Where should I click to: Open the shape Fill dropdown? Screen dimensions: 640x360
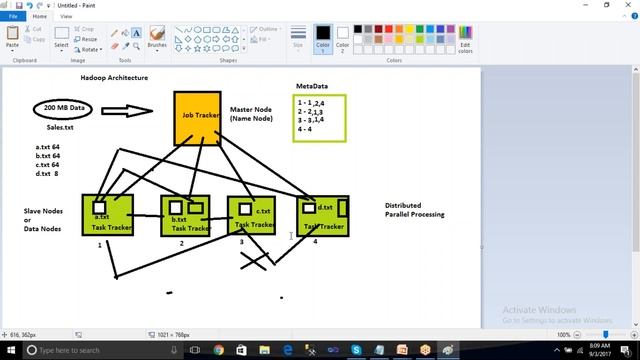[260, 39]
